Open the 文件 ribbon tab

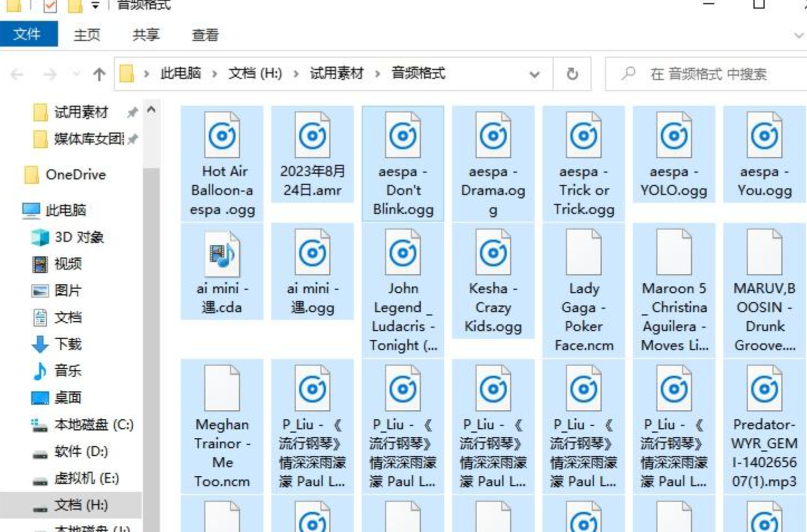pyautogui.click(x=28, y=35)
